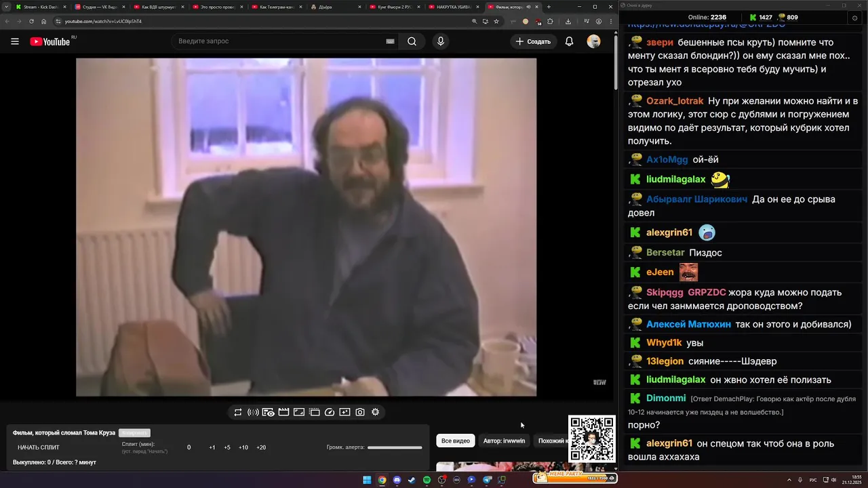The width and height of the screenshot is (868, 488).
Task: Open username liudmilagalax next to emoji
Action: [676, 180]
